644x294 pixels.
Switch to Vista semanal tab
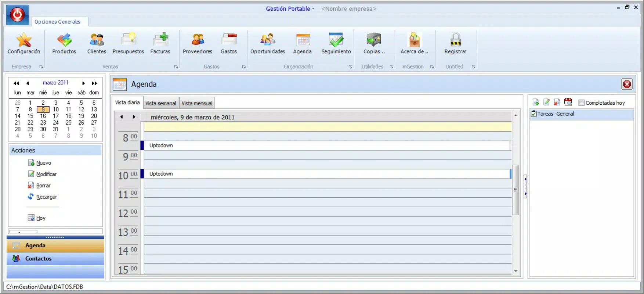161,103
